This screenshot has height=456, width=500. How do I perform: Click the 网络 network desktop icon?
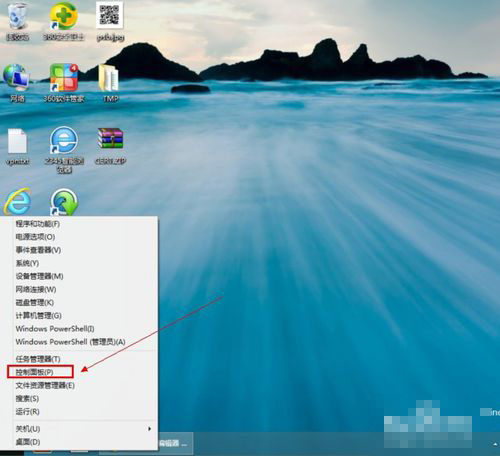(17, 83)
